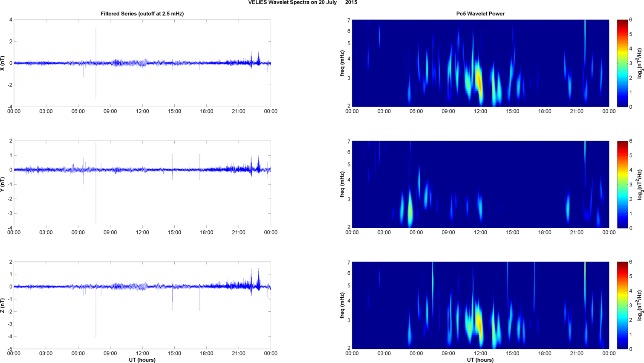Click the middle wavelet plot's colorbar

point(622,184)
